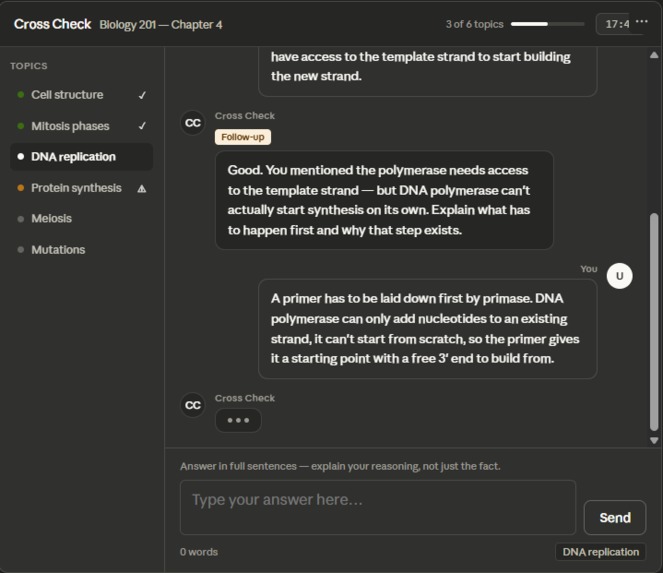Click the checkmark beside Cell structure
Viewport: 663px width, 573px height.
coord(142,95)
